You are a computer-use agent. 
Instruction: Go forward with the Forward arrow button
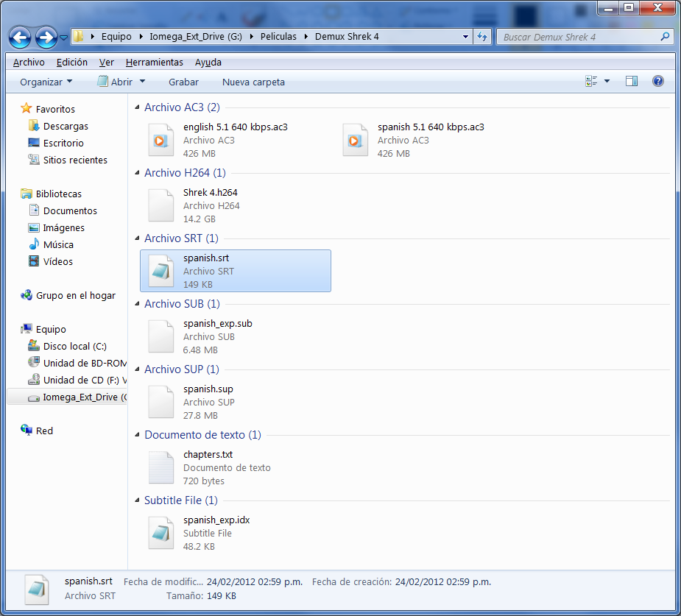coord(46,38)
